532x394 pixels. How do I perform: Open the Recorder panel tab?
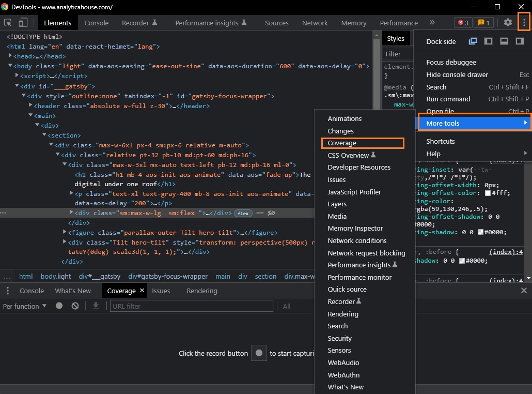(139, 23)
